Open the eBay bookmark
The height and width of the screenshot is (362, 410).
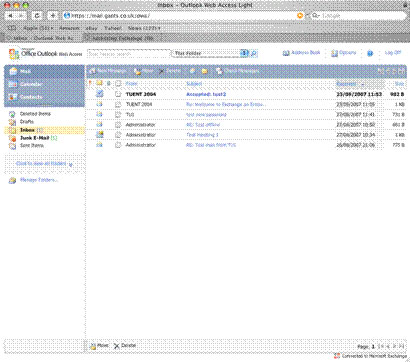click(92, 28)
